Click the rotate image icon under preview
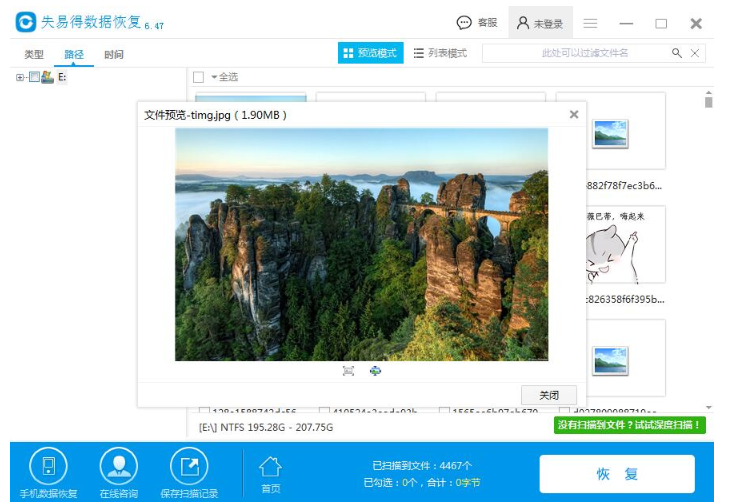 (x=375, y=371)
